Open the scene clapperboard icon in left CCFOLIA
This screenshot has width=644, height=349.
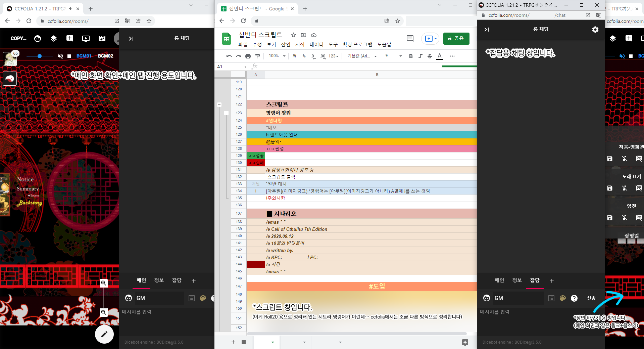(102, 39)
